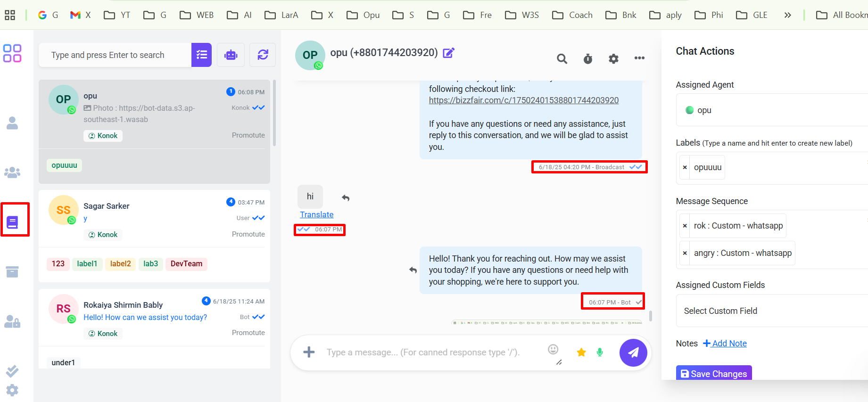868x402 pixels.
Task: Click the robot bot icon beside search
Action: [231, 55]
